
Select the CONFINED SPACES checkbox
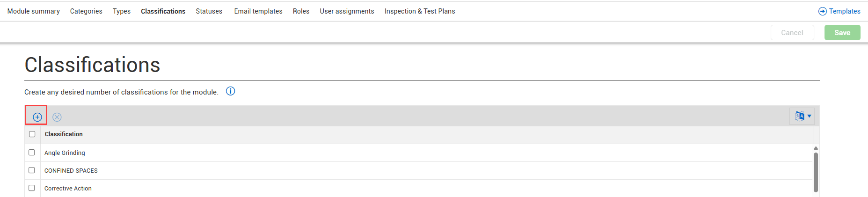pos(32,170)
